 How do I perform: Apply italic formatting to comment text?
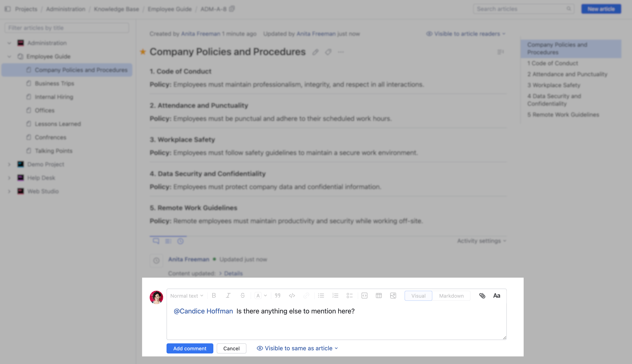(228, 296)
